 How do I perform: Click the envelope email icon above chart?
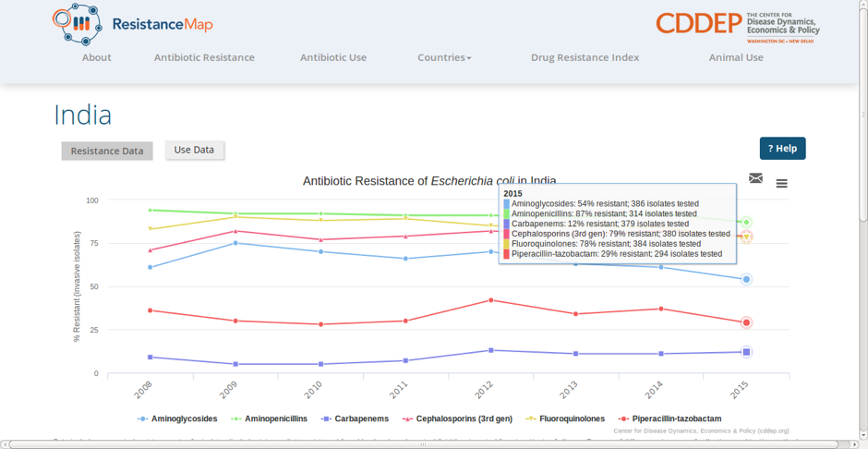click(755, 178)
